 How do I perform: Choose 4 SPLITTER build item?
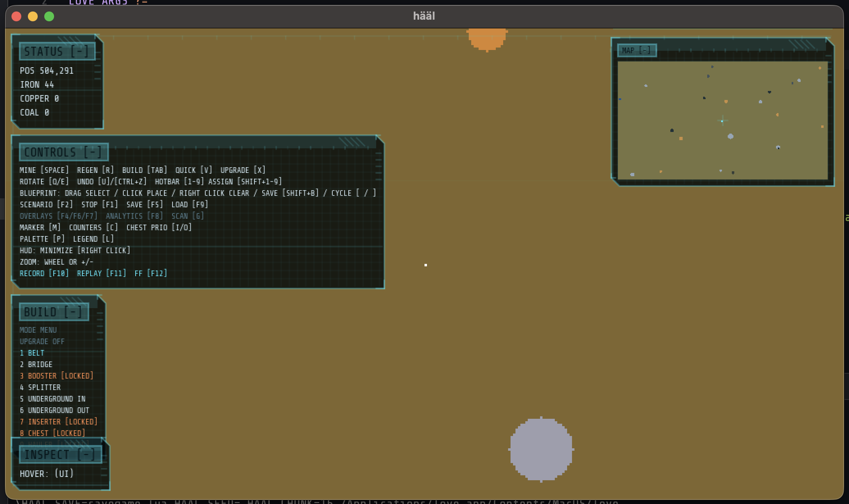pyautogui.click(x=40, y=387)
